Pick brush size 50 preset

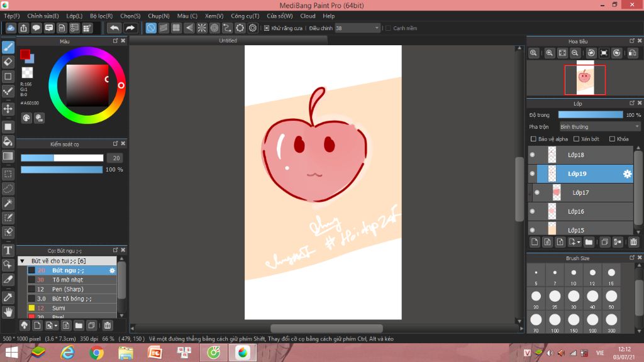pos(611,298)
